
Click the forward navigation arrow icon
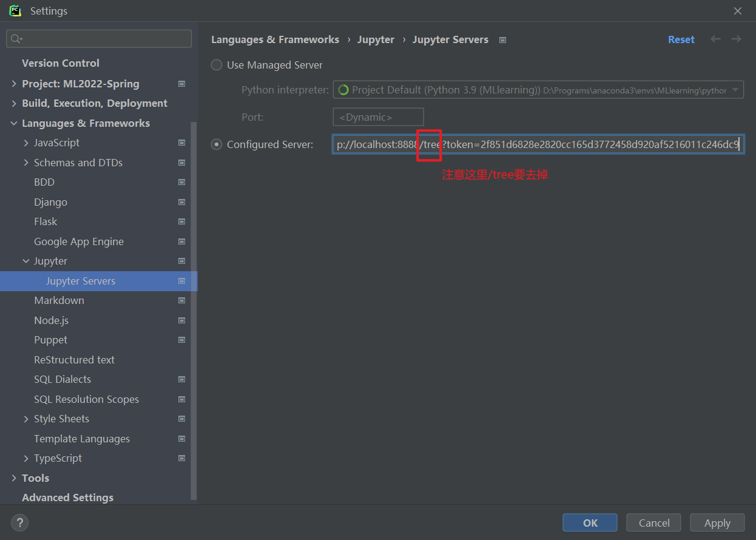point(736,39)
